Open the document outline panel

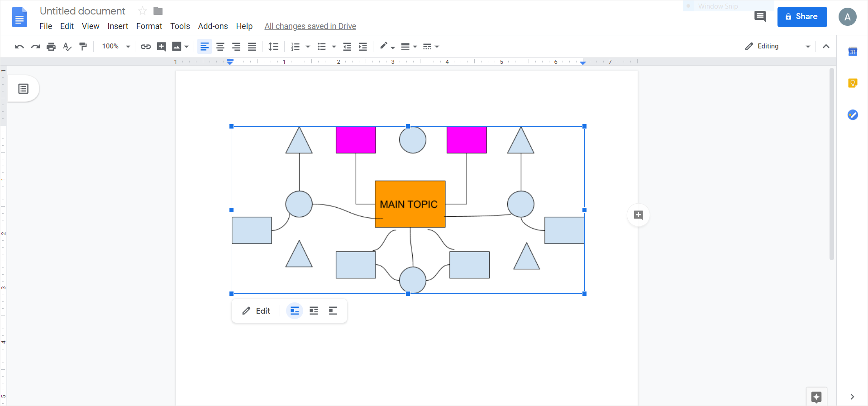pyautogui.click(x=24, y=89)
